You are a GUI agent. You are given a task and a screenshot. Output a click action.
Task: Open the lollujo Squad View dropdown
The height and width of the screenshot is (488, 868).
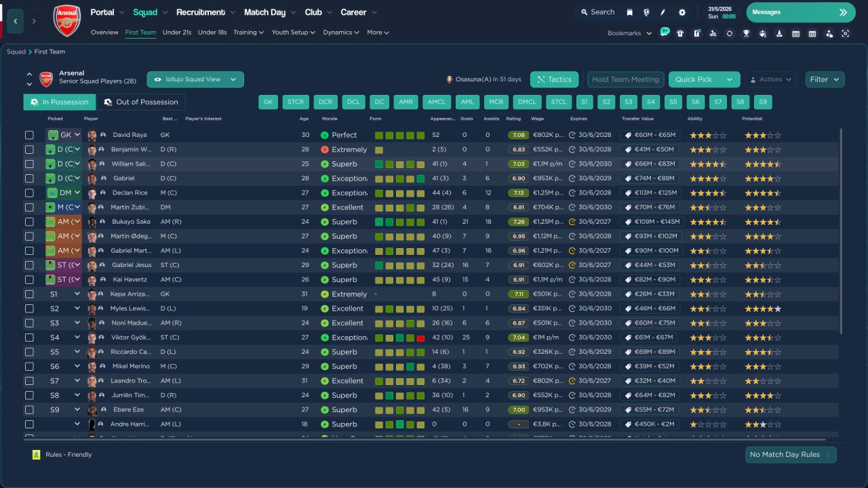195,79
